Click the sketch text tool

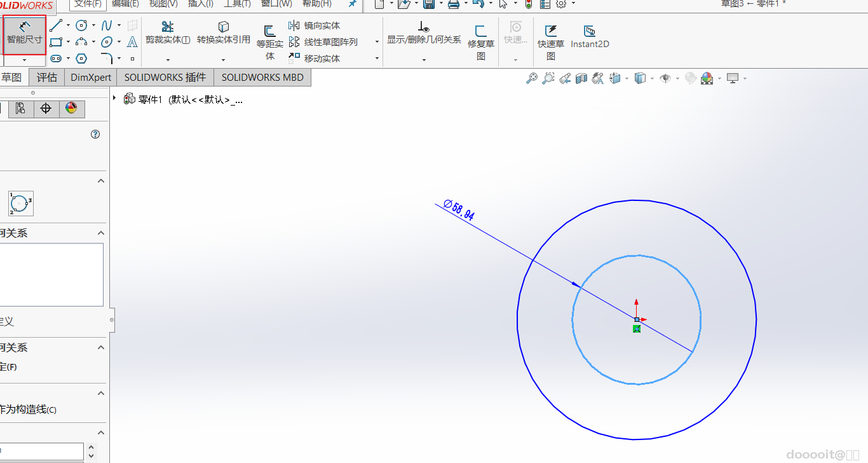coord(132,42)
